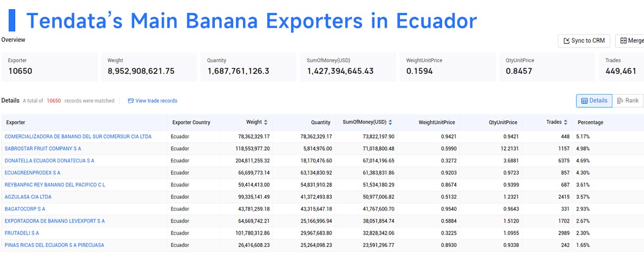Select percentage value 1.65%
The image size is (644, 260).
point(583,245)
